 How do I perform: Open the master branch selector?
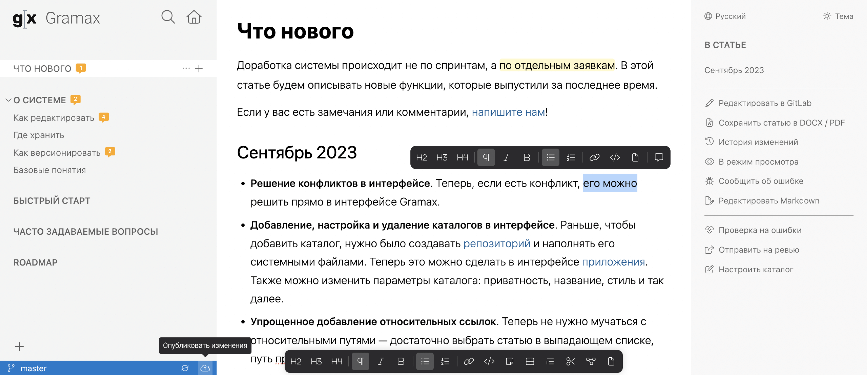[x=27, y=368]
